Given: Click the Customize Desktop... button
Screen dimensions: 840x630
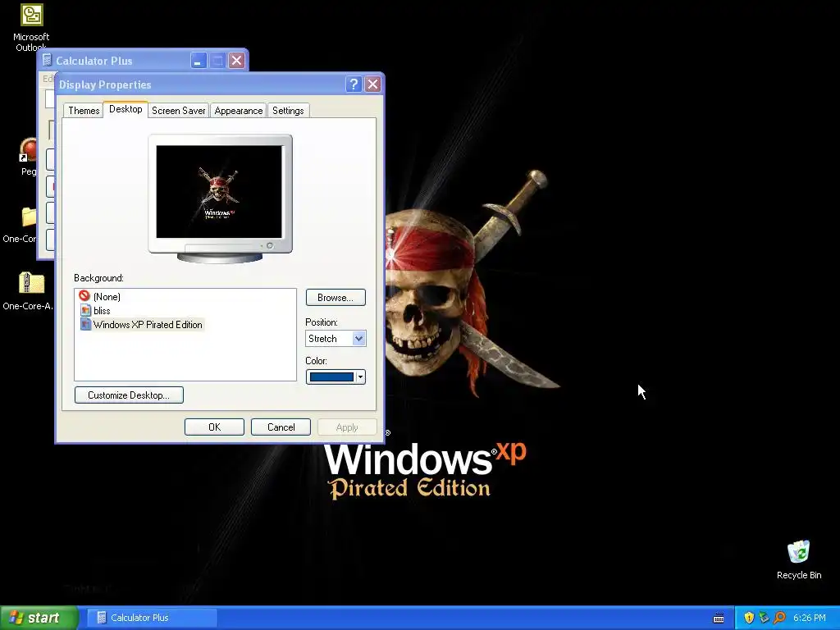Looking at the screenshot, I should click(129, 395).
